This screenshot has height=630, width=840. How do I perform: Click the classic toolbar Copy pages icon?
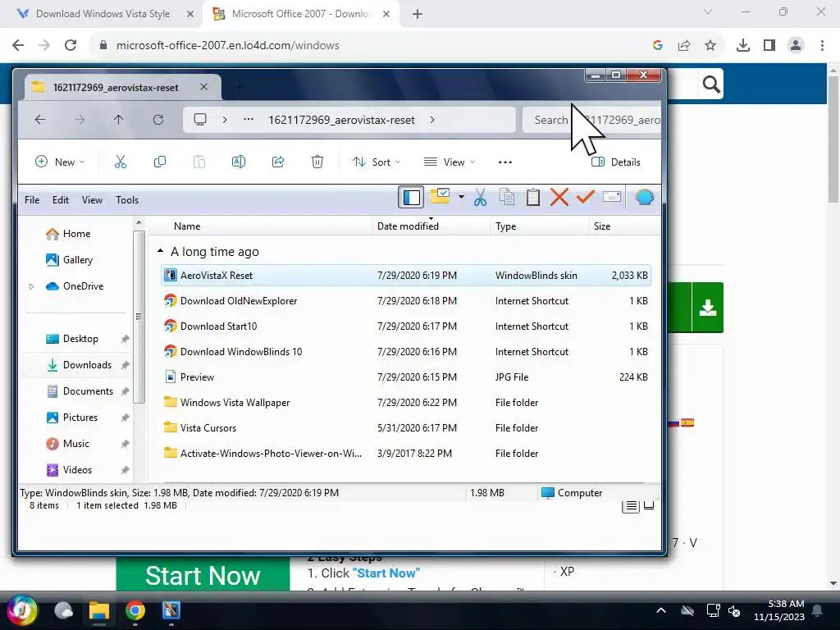point(507,198)
